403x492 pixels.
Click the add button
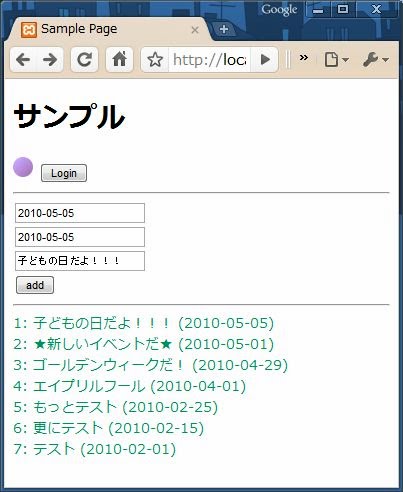[35, 285]
